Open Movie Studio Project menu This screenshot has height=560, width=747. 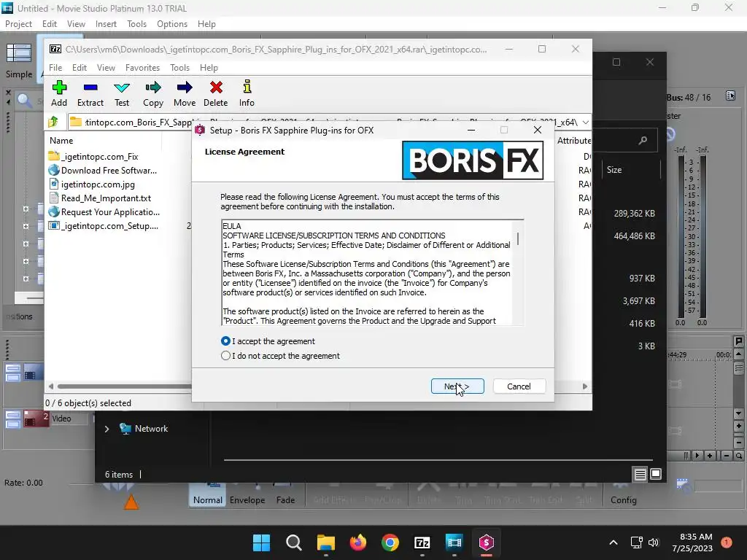pyautogui.click(x=18, y=24)
